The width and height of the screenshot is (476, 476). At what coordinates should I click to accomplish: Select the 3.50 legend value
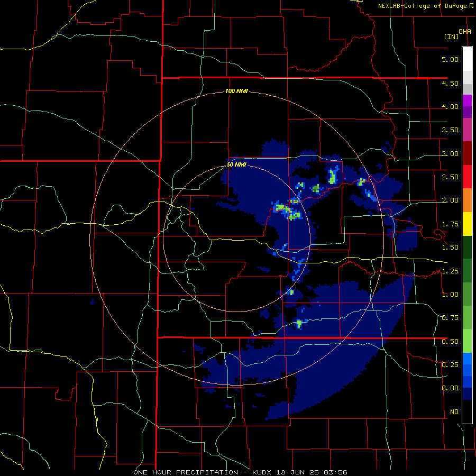(450, 130)
